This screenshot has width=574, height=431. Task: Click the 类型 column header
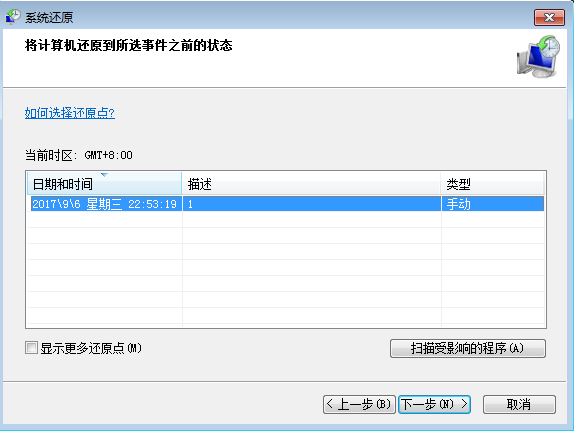pos(492,184)
